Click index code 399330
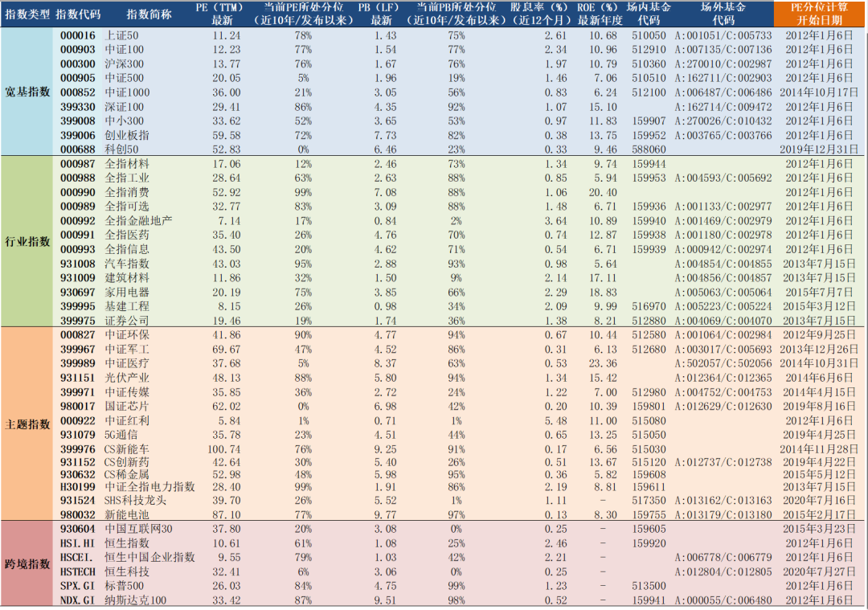This screenshot has width=868, height=610. (77, 107)
